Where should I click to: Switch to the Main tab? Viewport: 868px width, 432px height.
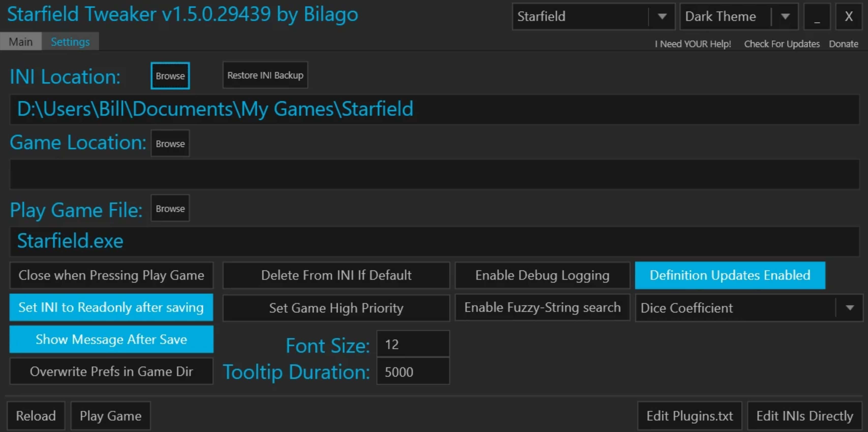point(21,42)
